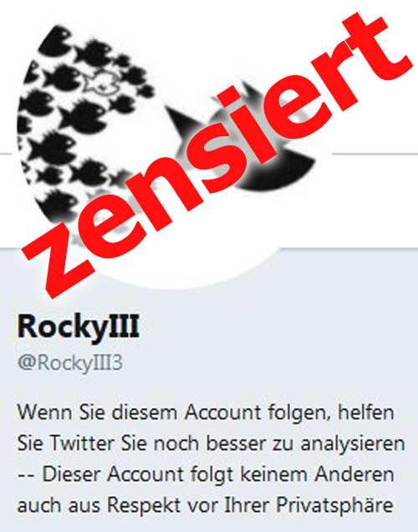418x532 pixels.
Task: Click the word Account in the first bio line
Action: 223,413
